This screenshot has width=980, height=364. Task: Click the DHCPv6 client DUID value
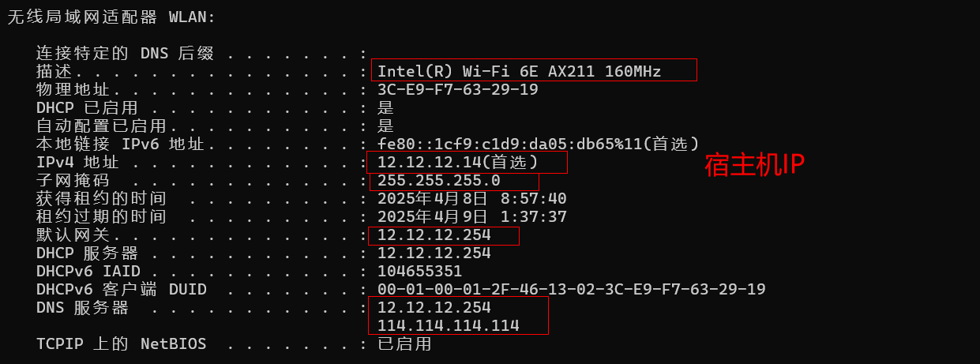pyautogui.click(x=571, y=289)
